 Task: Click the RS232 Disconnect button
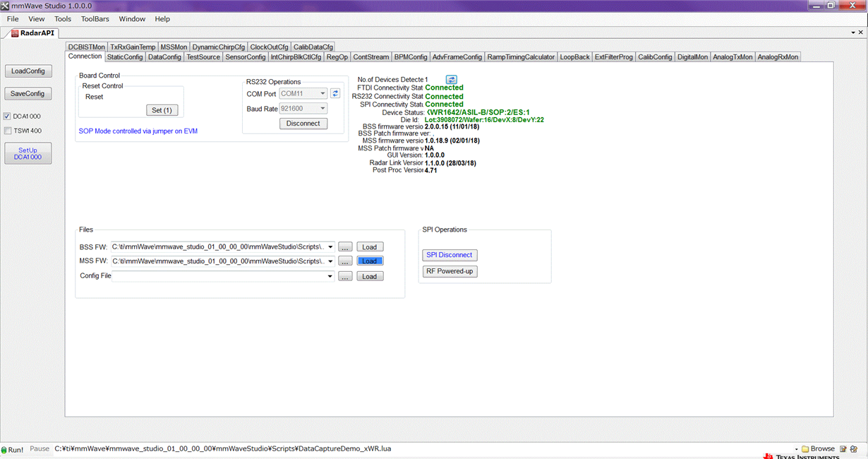pos(303,124)
